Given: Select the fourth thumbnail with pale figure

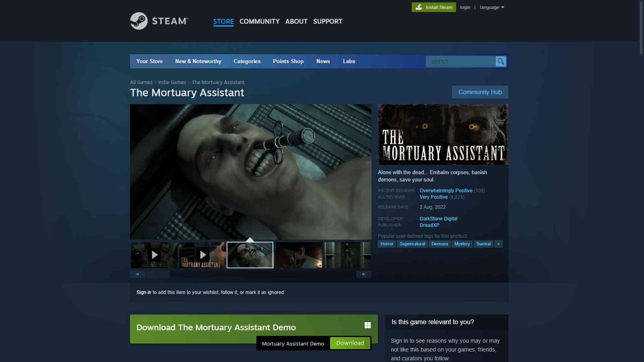Looking at the screenshot, I should coord(299,255).
